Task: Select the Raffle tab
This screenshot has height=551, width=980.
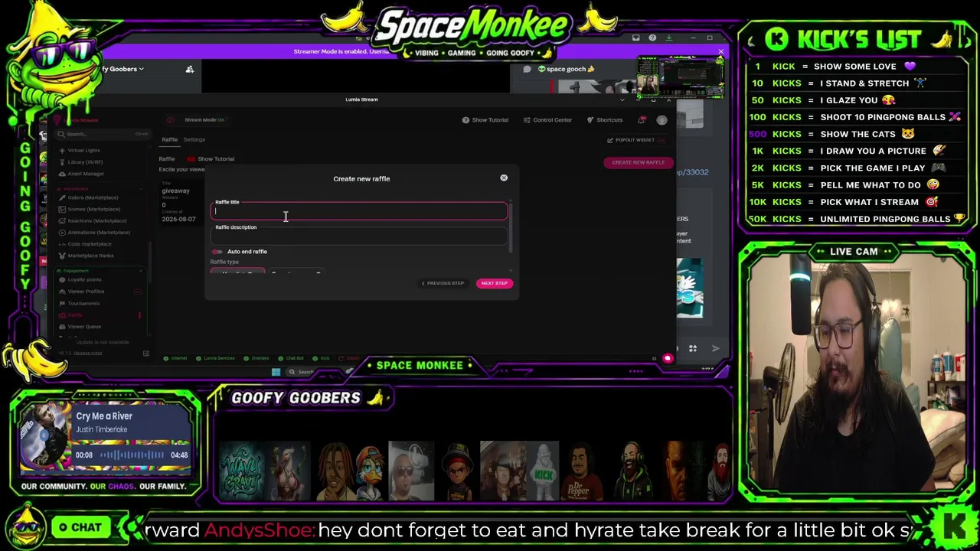Action: (x=169, y=140)
